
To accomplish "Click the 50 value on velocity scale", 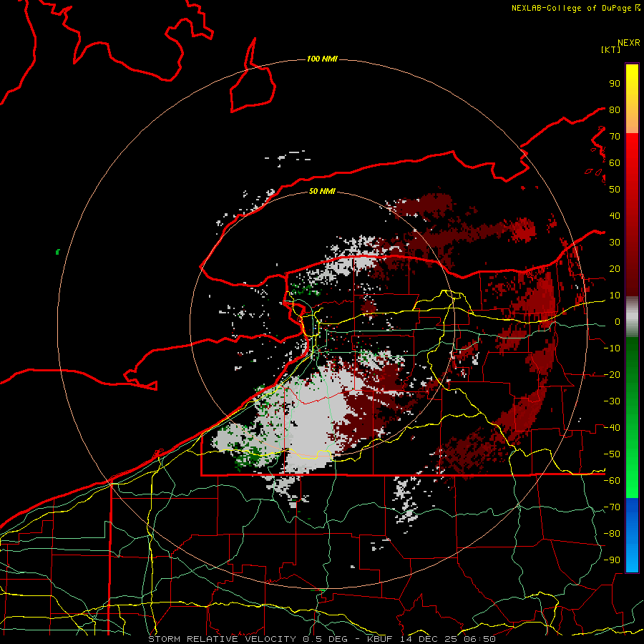I will (615, 190).
